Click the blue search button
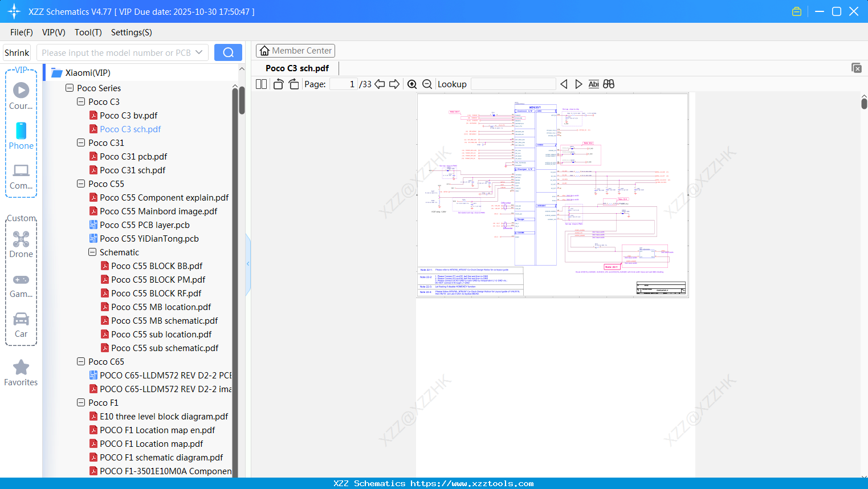The width and height of the screenshot is (868, 489). click(x=228, y=52)
